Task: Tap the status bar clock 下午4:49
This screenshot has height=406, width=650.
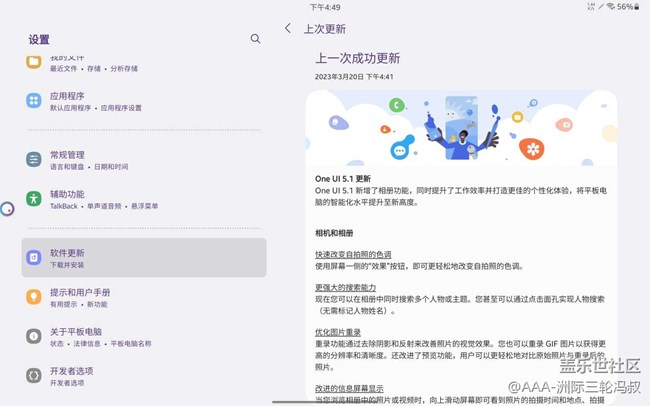Action: tap(325, 7)
